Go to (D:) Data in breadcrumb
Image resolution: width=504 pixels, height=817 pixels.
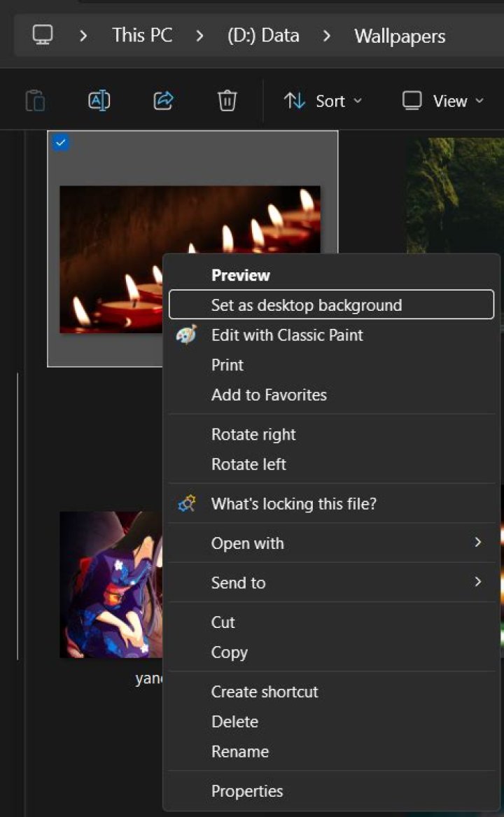click(x=263, y=36)
